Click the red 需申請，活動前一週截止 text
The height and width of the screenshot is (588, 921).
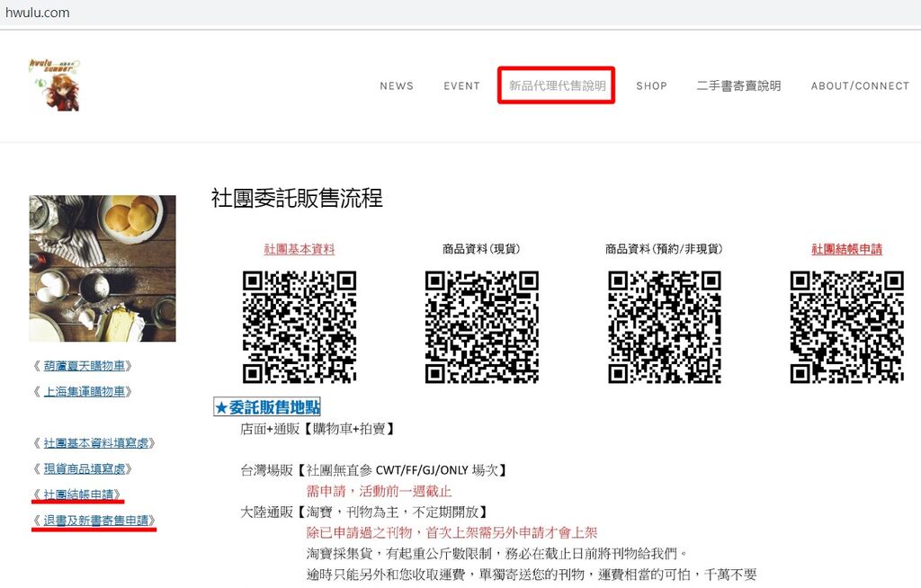tap(379, 491)
